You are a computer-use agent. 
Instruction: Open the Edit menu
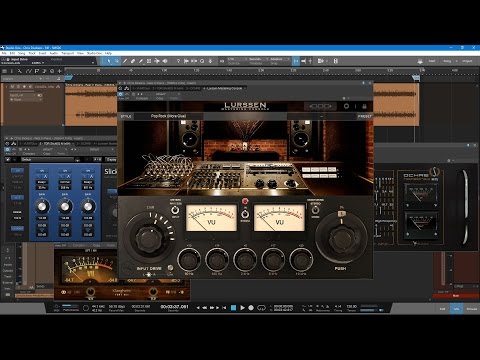pos(12,53)
